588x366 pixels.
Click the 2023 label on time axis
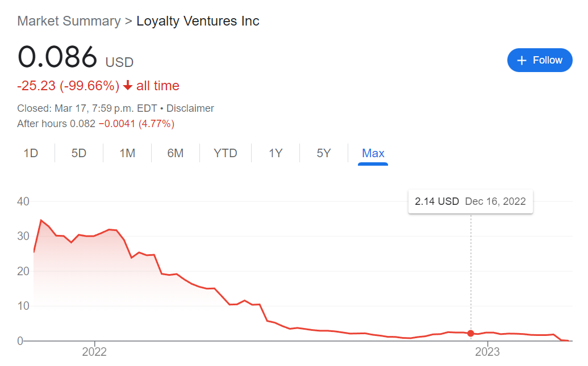click(487, 352)
